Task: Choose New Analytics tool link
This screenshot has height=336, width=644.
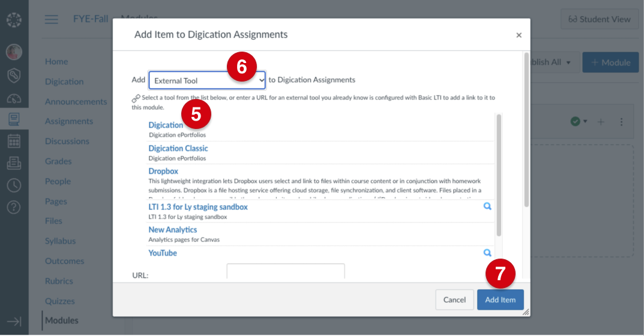Action: coord(172,230)
